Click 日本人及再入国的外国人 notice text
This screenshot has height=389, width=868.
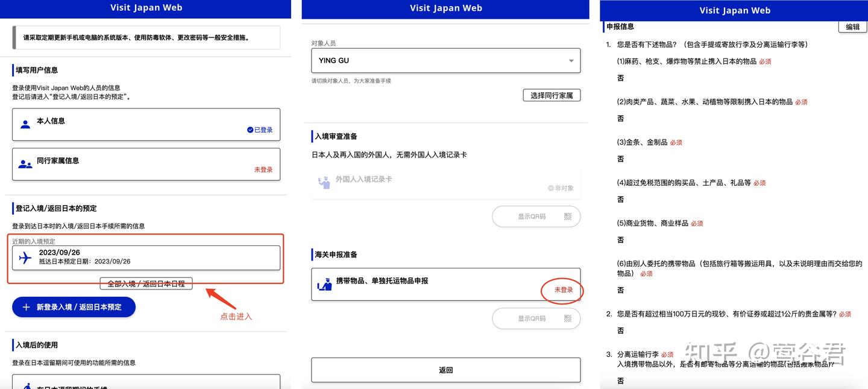389,155
